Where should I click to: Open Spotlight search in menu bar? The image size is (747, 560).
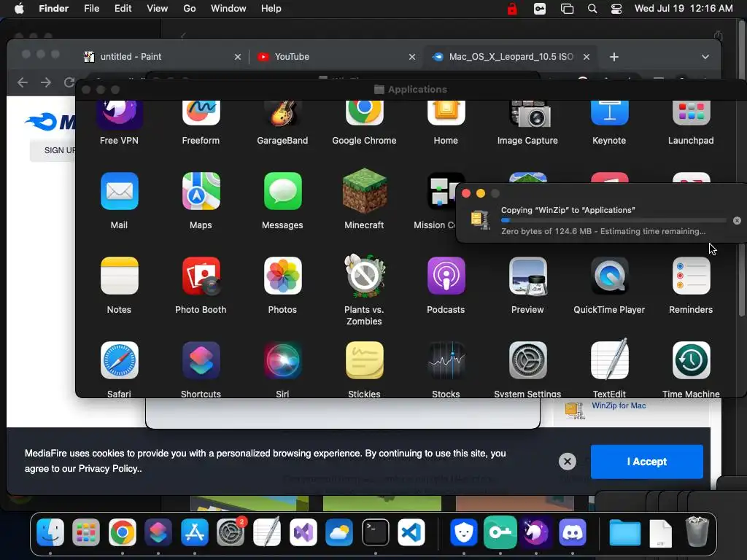pos(592,9)
